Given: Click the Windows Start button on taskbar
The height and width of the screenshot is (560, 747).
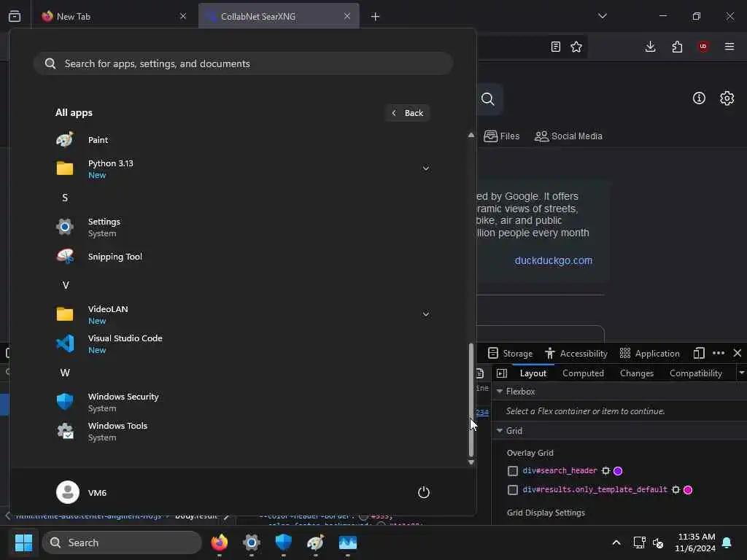Looking at the screenshot, I should pos(23,542).
